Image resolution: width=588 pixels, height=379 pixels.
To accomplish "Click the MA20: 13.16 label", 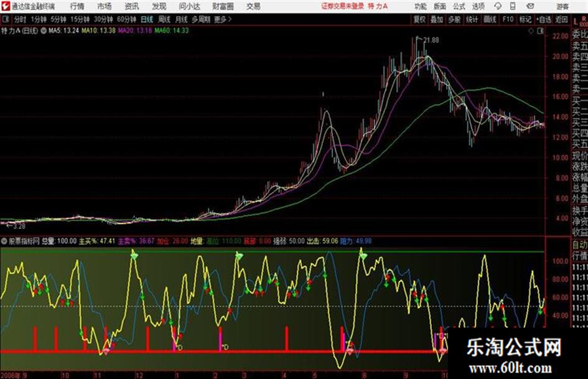I will pos(135,30).
